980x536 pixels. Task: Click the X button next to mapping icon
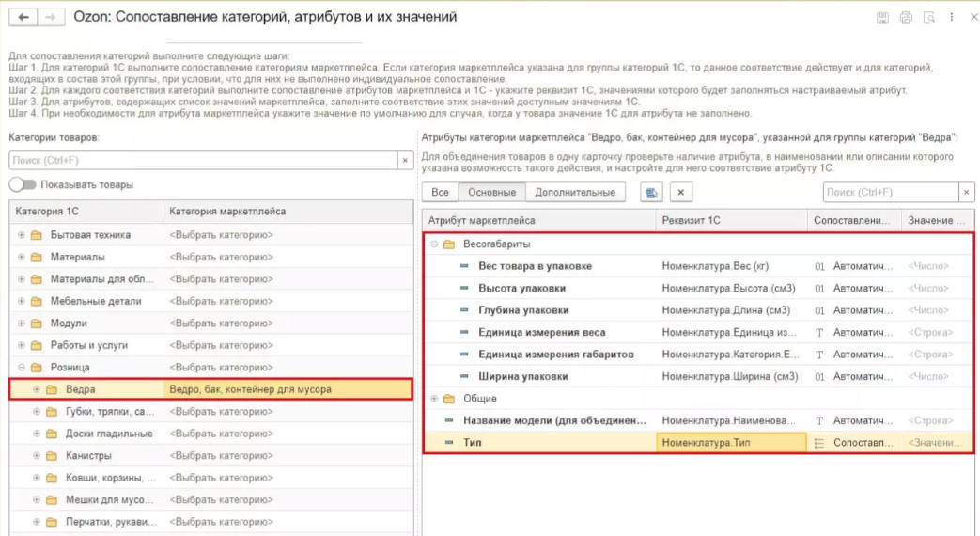tap(680, 193)
